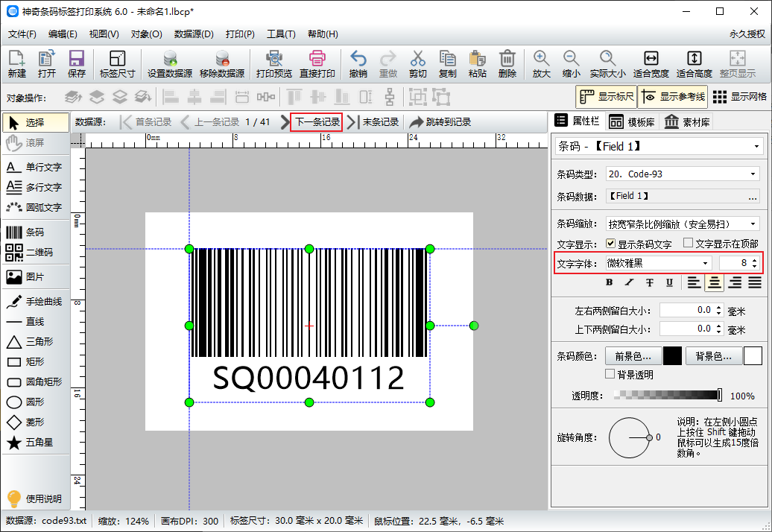Screen dimensions: 772x532
Task: Click the black foreground color swatch
Action: [672, 356]
